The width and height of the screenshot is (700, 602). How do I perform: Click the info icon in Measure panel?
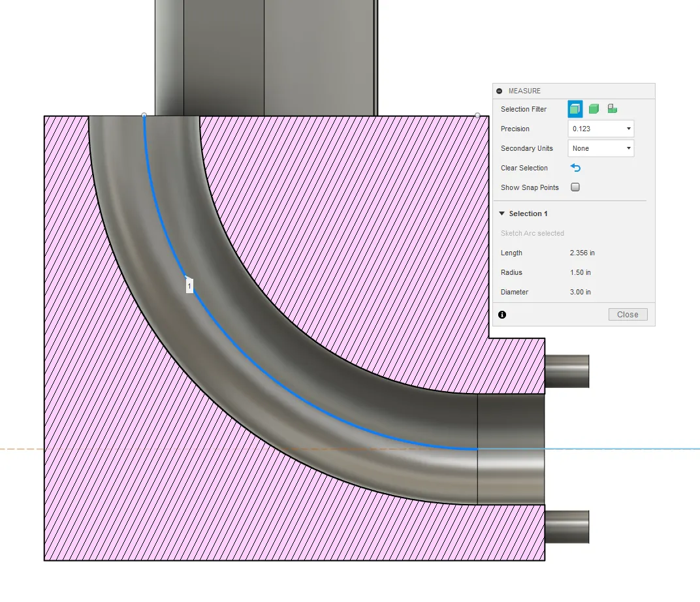tap(502, 315)
